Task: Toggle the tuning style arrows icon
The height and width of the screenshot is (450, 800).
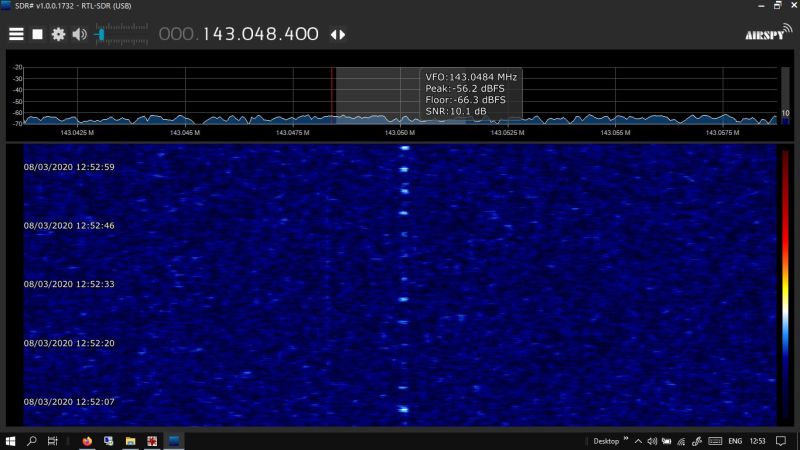Action: click(x=338, y=35)
